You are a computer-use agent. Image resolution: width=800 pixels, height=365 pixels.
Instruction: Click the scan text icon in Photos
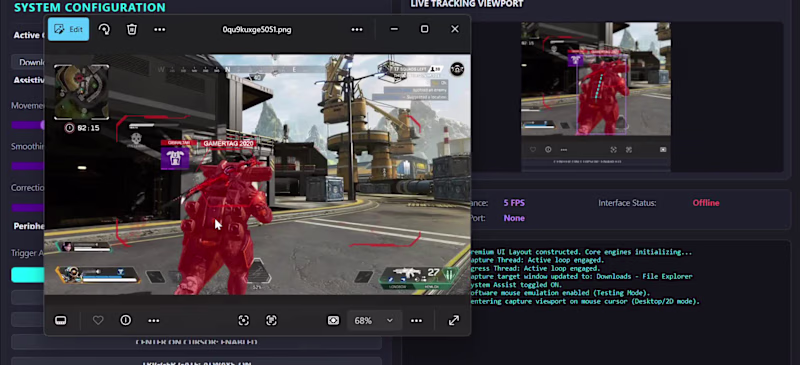coord(271,321)
